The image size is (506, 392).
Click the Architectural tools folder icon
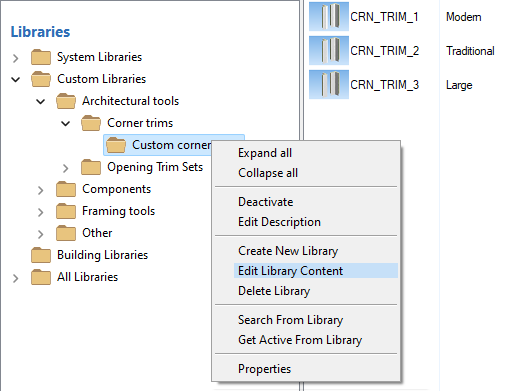pyautogui.click(x=66, y=101)
